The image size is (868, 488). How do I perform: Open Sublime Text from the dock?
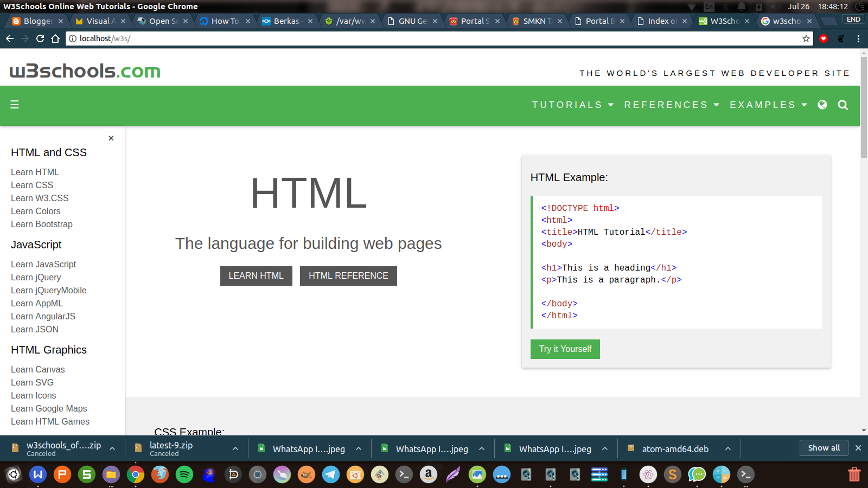673,475
